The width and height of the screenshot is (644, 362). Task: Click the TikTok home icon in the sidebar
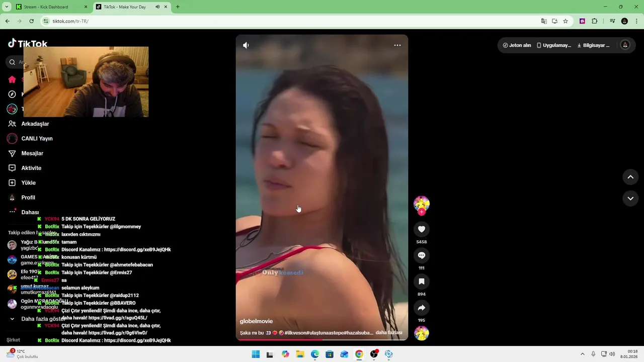[12, 79]
